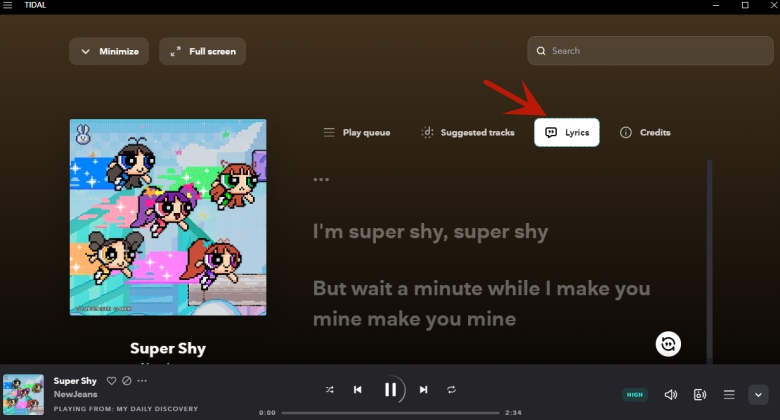
Task: Click the Super Shy title under the artwork
Action: (168, 349)
